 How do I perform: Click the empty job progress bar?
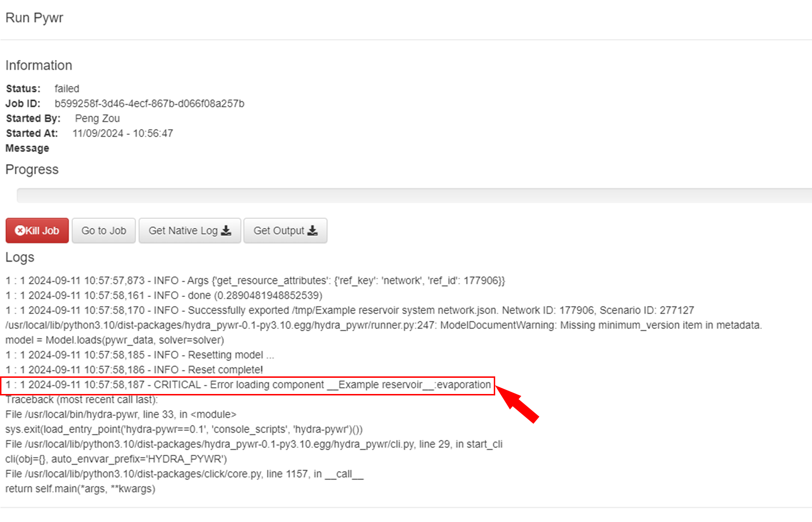pos(414,196)
